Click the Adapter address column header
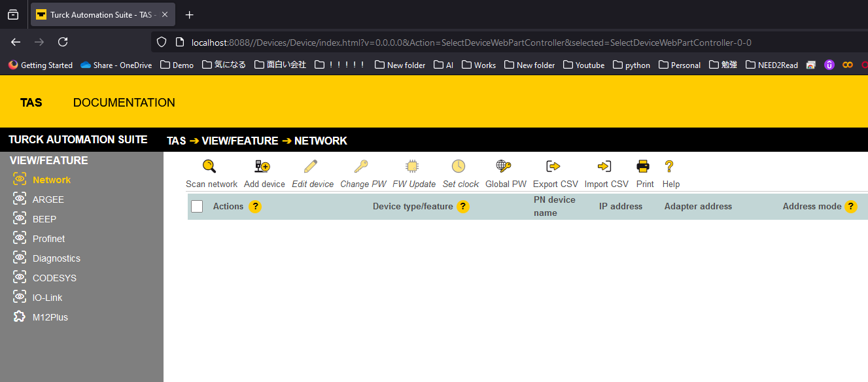Image resolution: width=868 pixels, height=382 pixels. click(x=698, y=206)
